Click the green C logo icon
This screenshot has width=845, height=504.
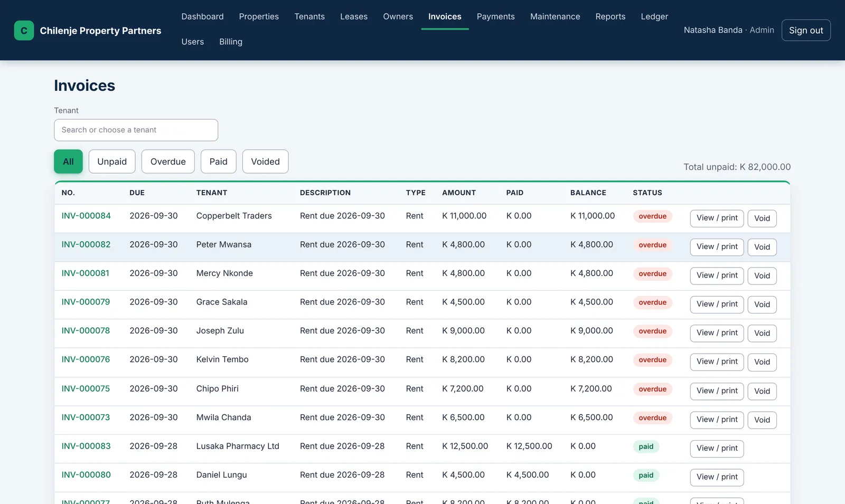click(24, 31)
